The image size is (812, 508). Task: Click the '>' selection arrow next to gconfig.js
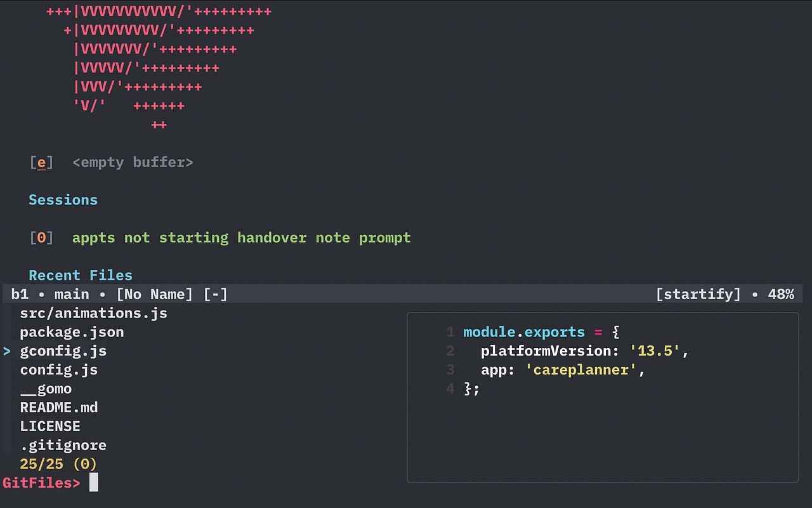point(6,351)
